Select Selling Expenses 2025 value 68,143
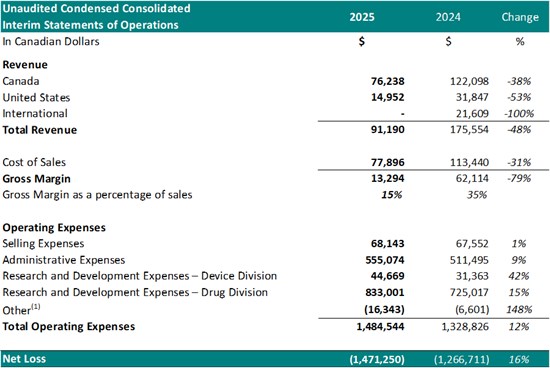This screenshot has height=368, width=550. 388,243
